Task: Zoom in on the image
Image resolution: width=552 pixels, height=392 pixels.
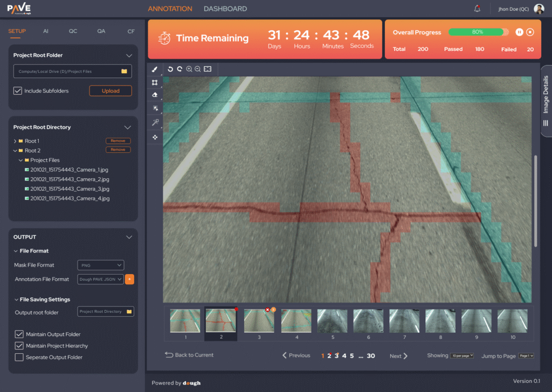Action: (189, 69)
